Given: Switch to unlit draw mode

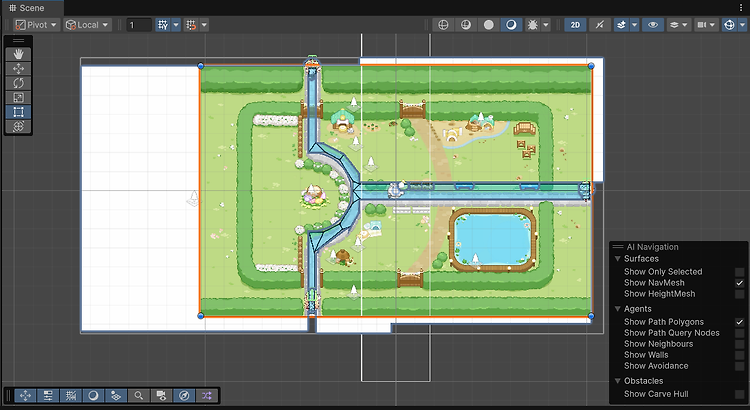Looking at the screenshot, I should (x=488, y=25).
